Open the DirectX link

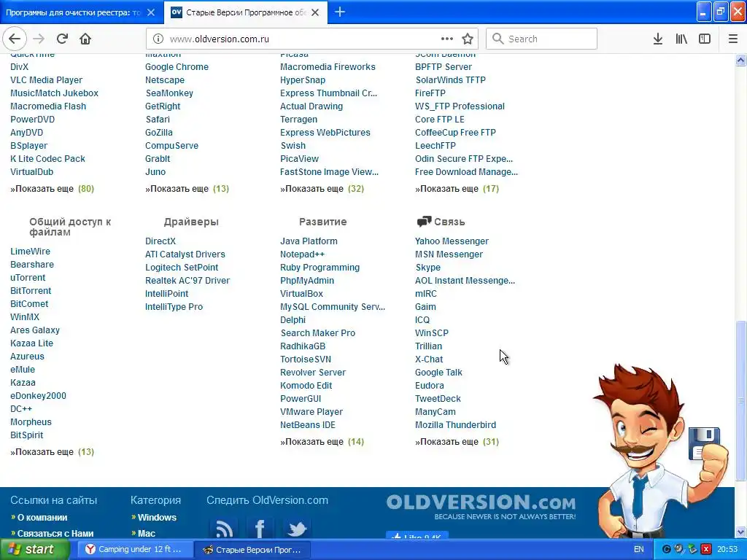[160, 241]
